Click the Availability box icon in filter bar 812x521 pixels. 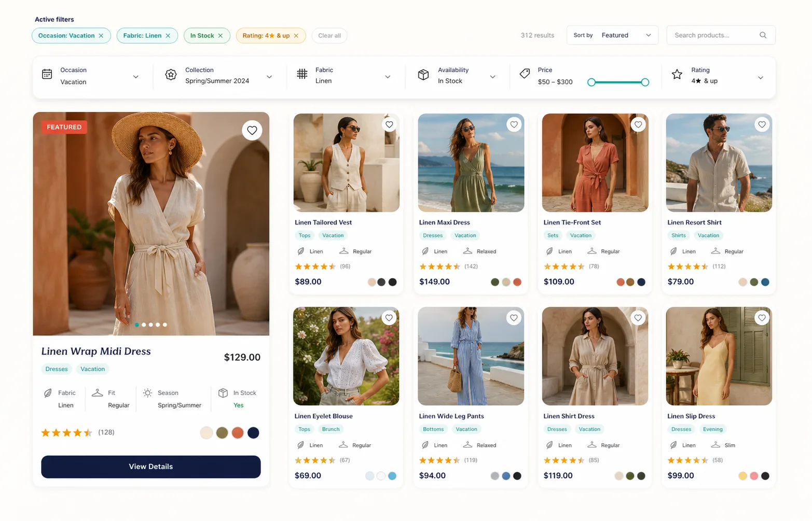[423, 75]
